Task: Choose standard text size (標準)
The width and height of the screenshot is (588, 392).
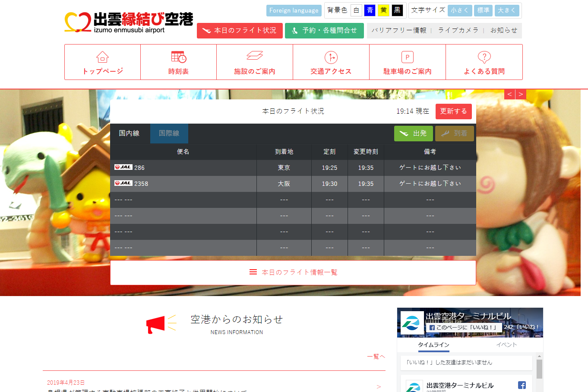Action: 484,10
